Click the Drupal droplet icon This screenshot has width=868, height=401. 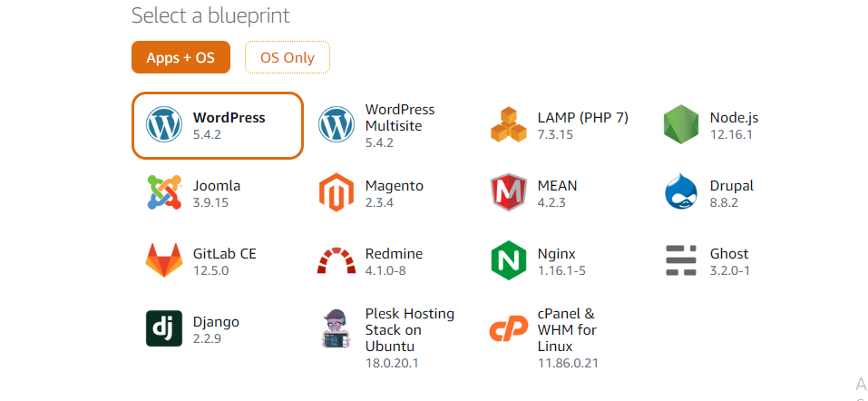(x=680, y=192)
